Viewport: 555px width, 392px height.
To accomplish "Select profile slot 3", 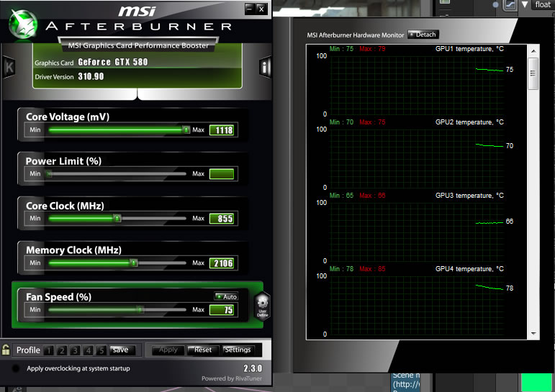I will [75, 350].
